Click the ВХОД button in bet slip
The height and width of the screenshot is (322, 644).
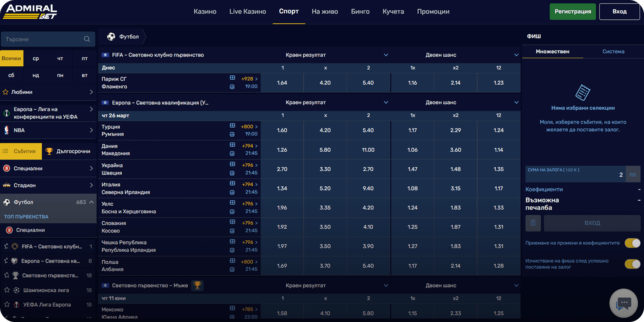(592, 223)
